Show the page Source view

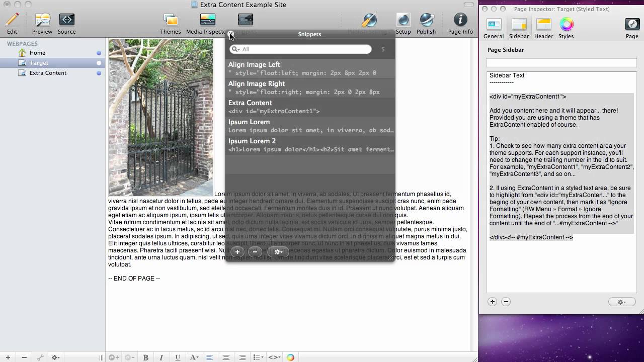pyautogui.click(x=66, y=24)
